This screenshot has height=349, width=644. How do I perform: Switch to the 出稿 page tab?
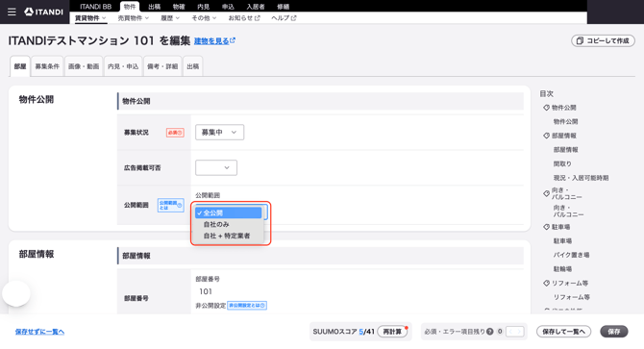192,66
